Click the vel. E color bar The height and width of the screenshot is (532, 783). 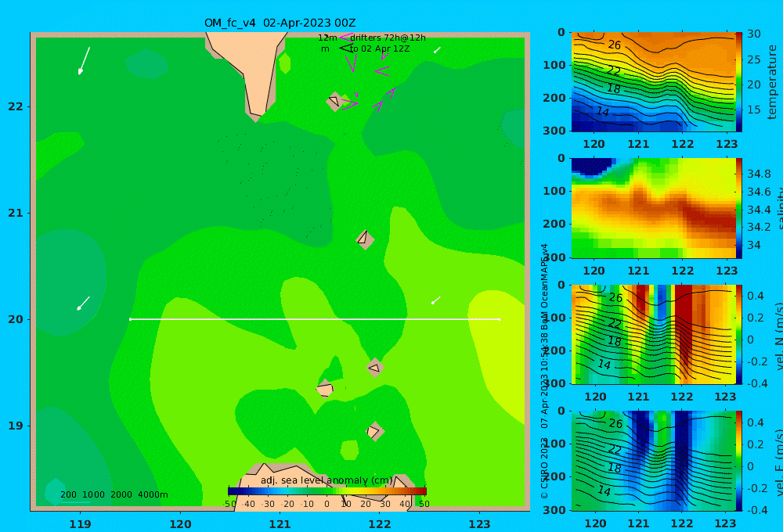click(738, 461)
